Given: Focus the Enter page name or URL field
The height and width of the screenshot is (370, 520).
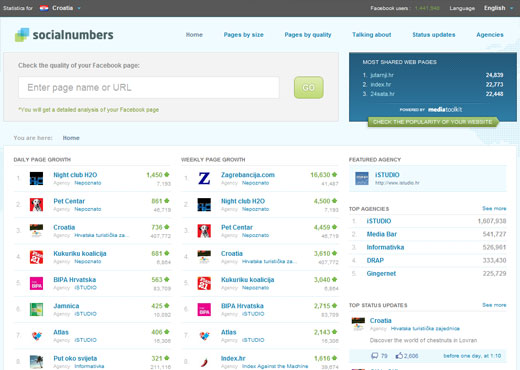Looking at the screenshot, I should click(149, 87).
